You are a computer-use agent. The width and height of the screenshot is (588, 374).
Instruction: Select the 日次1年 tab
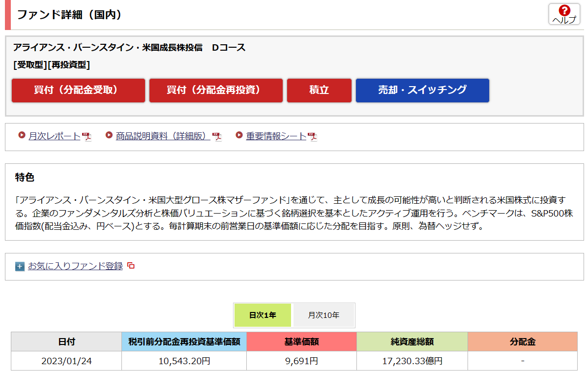tap(263, 315)
